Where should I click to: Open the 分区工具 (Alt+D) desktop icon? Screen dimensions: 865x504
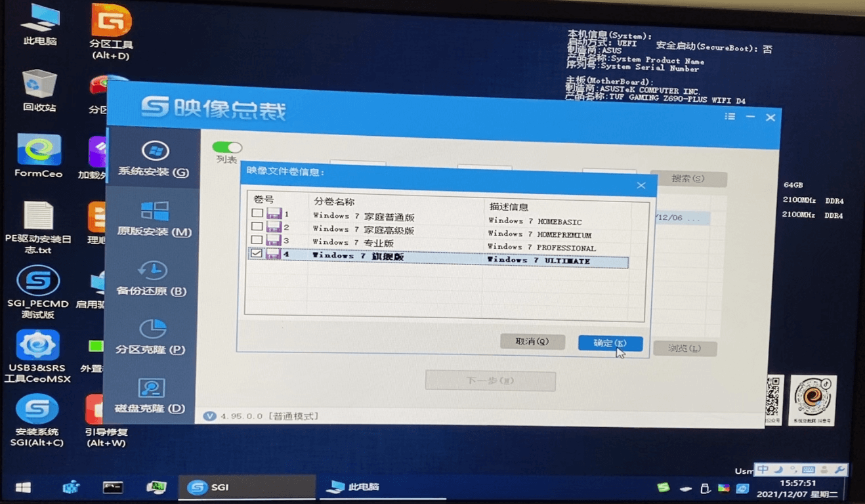pyautogui.click(x=110, y=31)
